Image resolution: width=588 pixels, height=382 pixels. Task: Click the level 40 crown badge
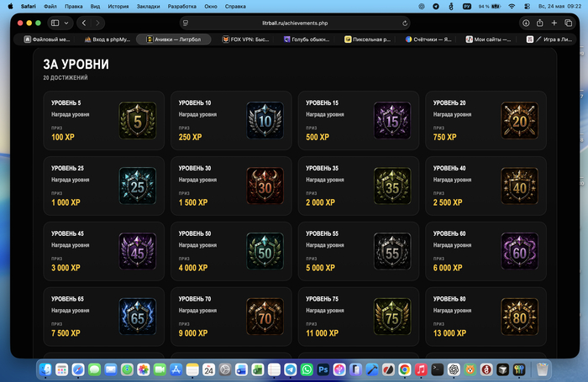pos(520,186)
